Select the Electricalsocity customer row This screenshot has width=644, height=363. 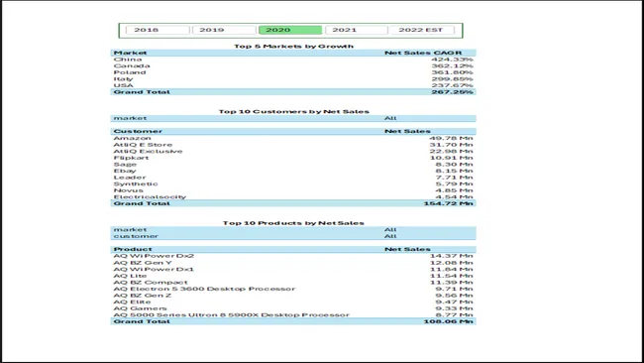pyautogui.click(x=293, y=197)
